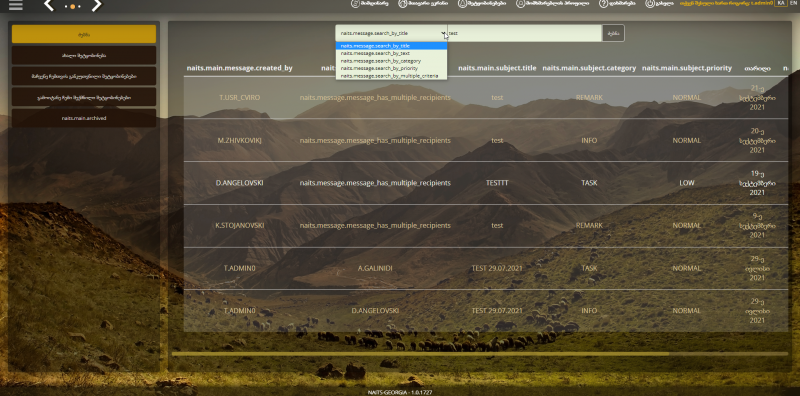The width and height of the screenshot is (800, 396).
Task: Click the NAITS-GEORGIA version footer text
Action: 399,392
